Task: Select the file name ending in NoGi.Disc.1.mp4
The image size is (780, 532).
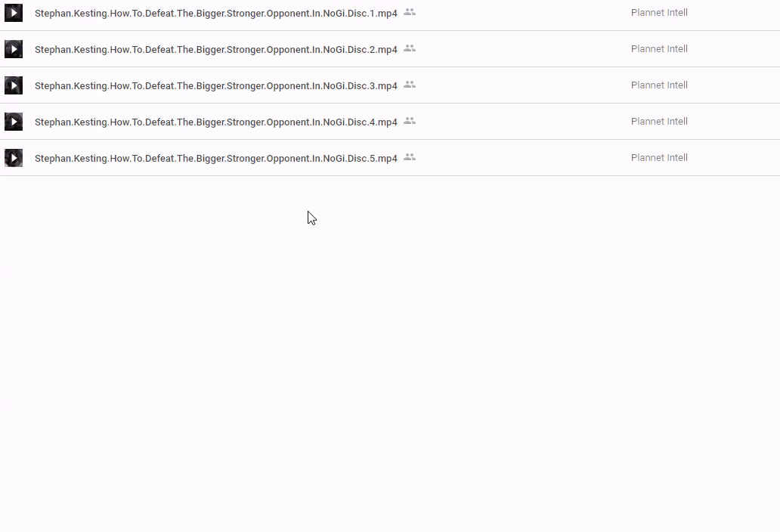Action: 215,13
